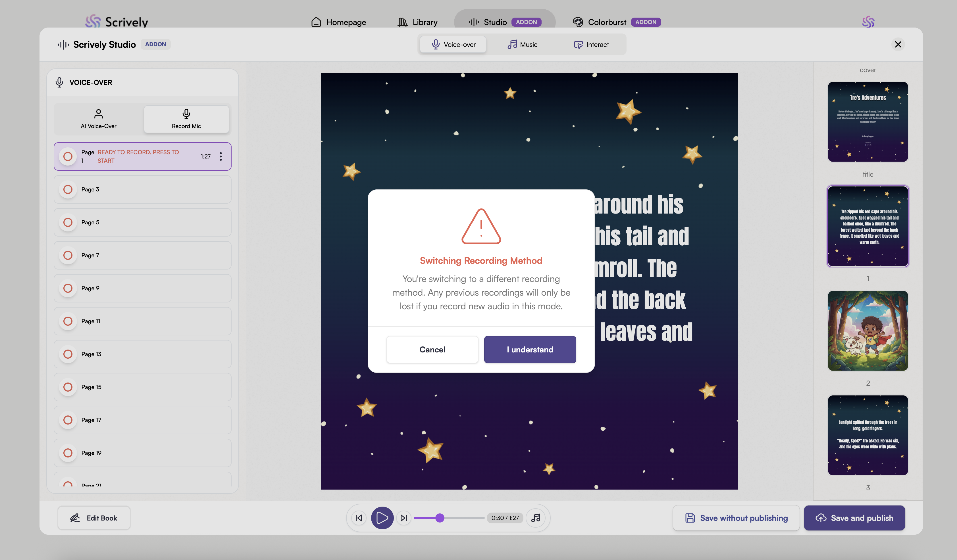Cancel the switching recording method dialog
This screenshot has width=957, height=560.
[x=432, y=349]
